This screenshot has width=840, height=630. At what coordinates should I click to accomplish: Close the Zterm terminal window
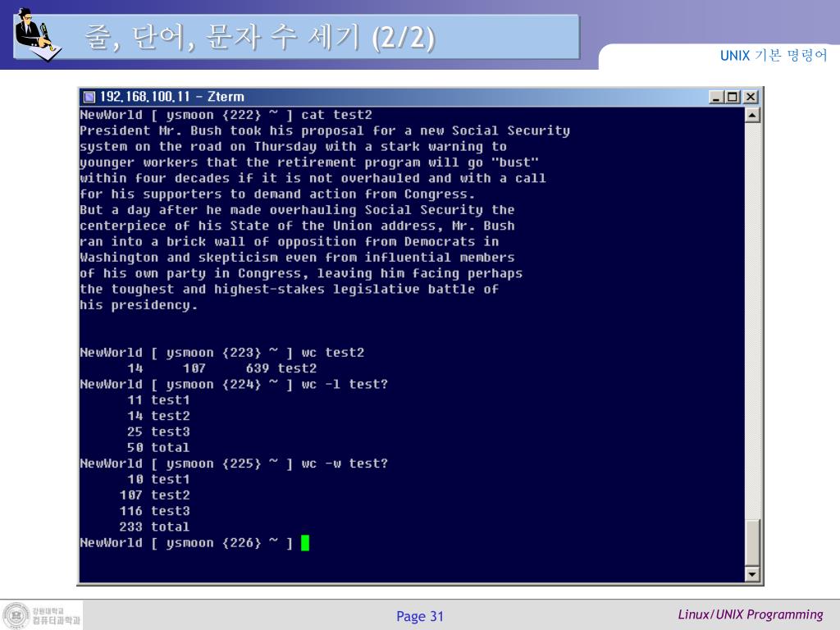pos(751,97)
